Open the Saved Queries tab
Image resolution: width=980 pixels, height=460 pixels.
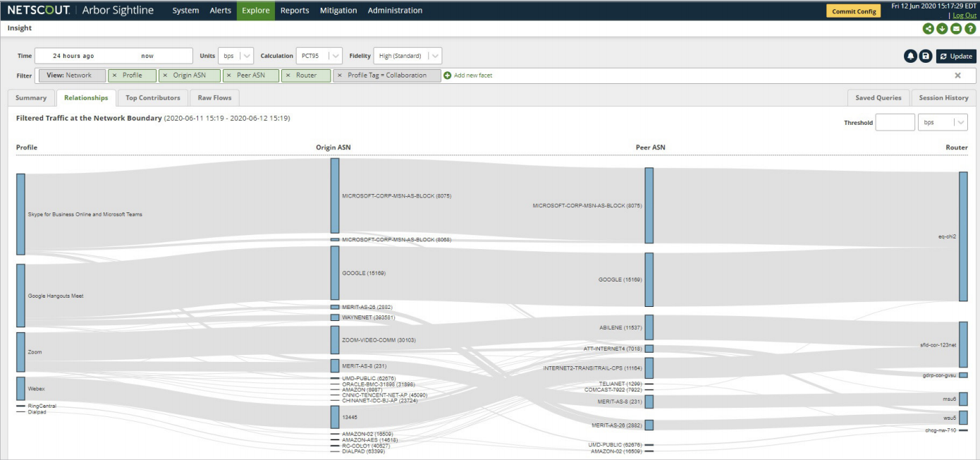click(x=878, y=98)
